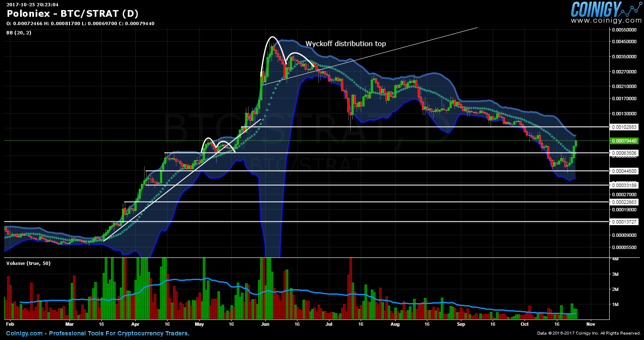The image size is (644, 340).
Task: Click the Jun date axis label
Action: pyautogui.click(x=265, y=324)
